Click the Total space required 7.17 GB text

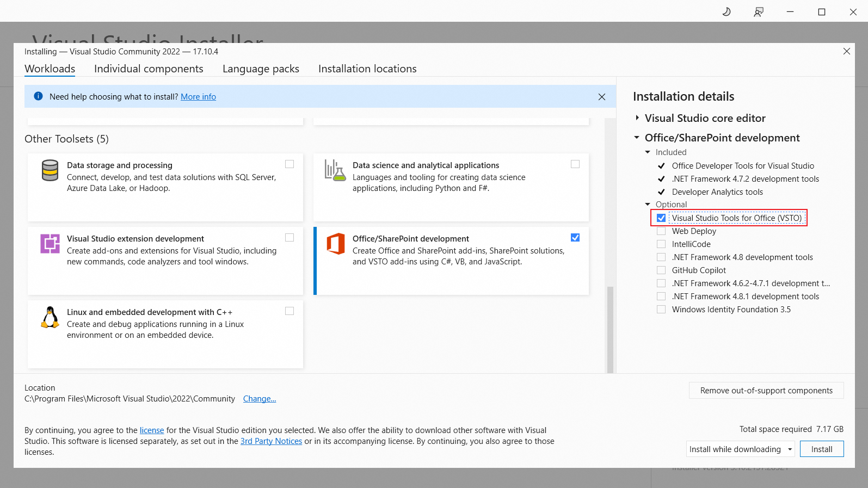(791, 429)
